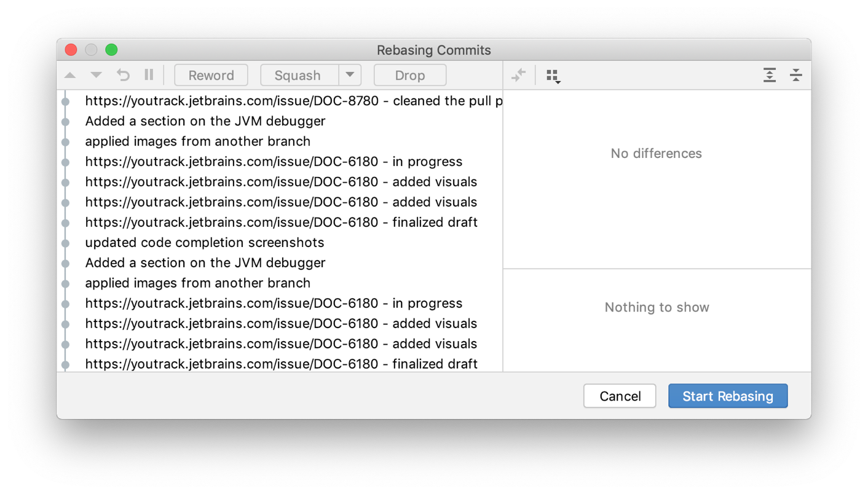Reword the selected commit
The height and width of the screenshot is (494, 868).
tap(211, 75)
